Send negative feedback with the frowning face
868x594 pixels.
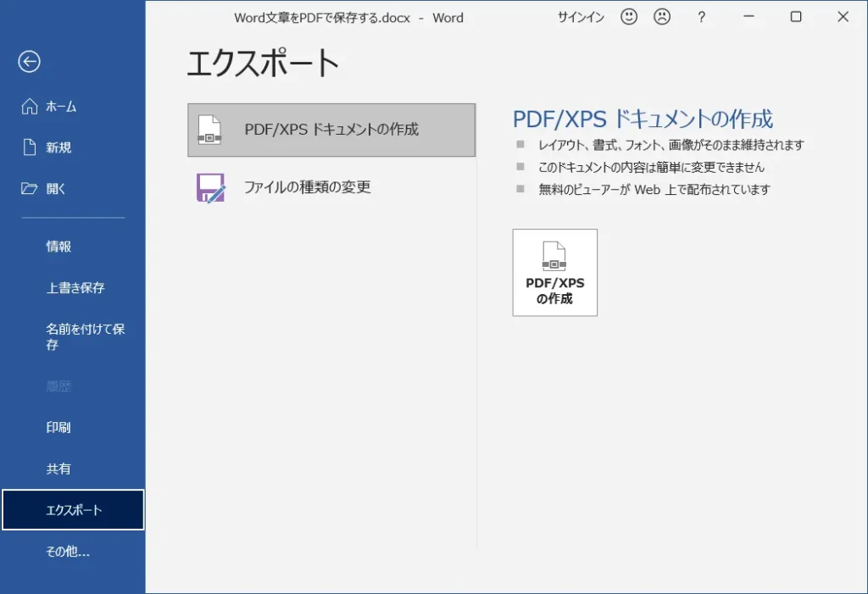click(x=662, y=17)
